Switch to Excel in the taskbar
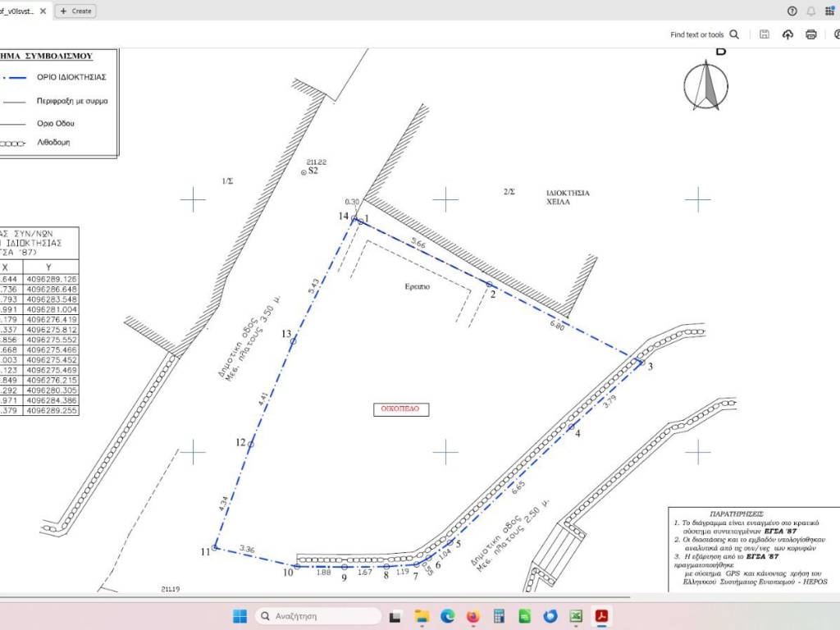This screenshot has height=630, width=840. (x=576, y=616)
